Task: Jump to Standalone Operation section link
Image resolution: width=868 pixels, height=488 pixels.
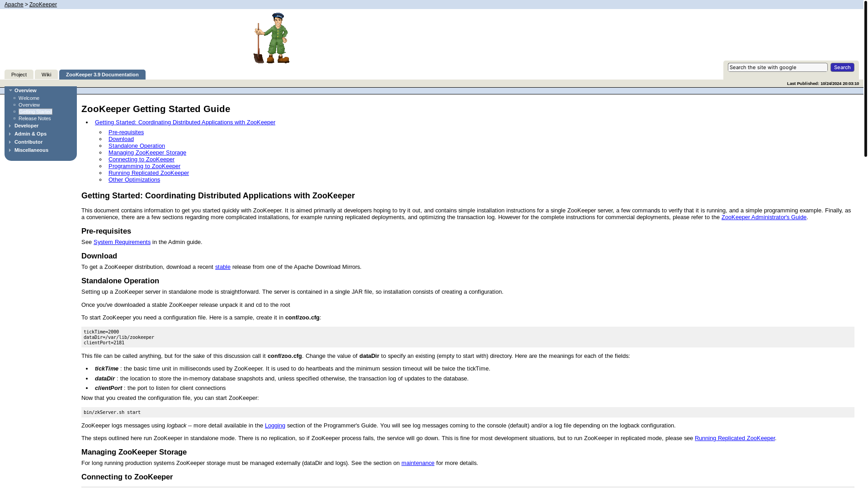Action: [x=137, y=146]
